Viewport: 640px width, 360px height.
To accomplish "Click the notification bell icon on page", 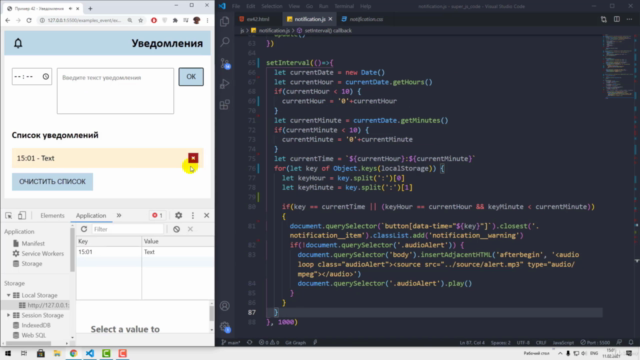I will pyautogui.click(x=18, y=43).
